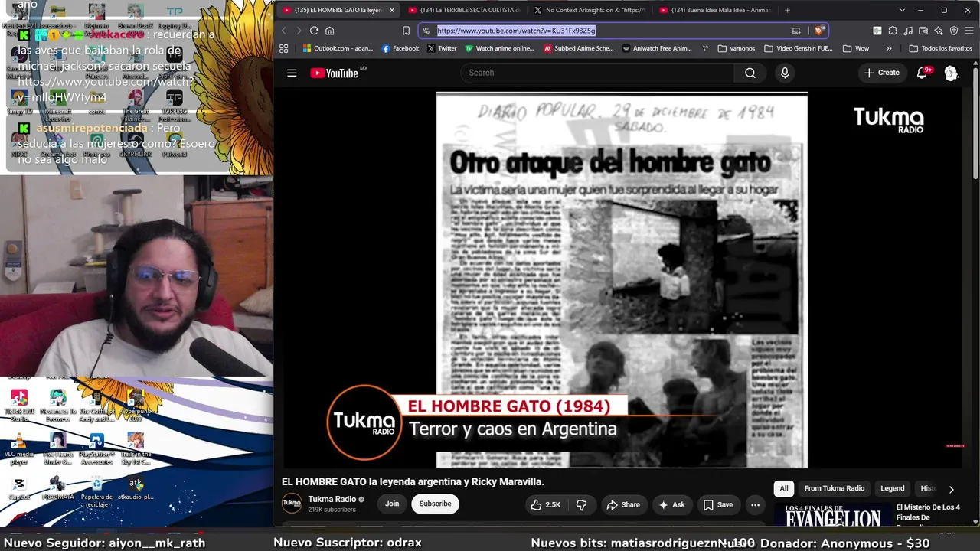Viewport: 980px width, 551px height.
Task: Open Five Hearts Under One Roof shortcut
Action: point(58,449)
